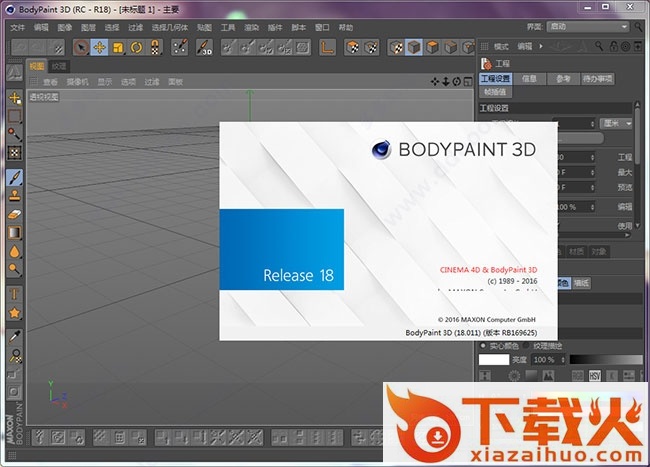Click the stepper in the 编辑 100% row
650x467 pixels.
[592, 207]
